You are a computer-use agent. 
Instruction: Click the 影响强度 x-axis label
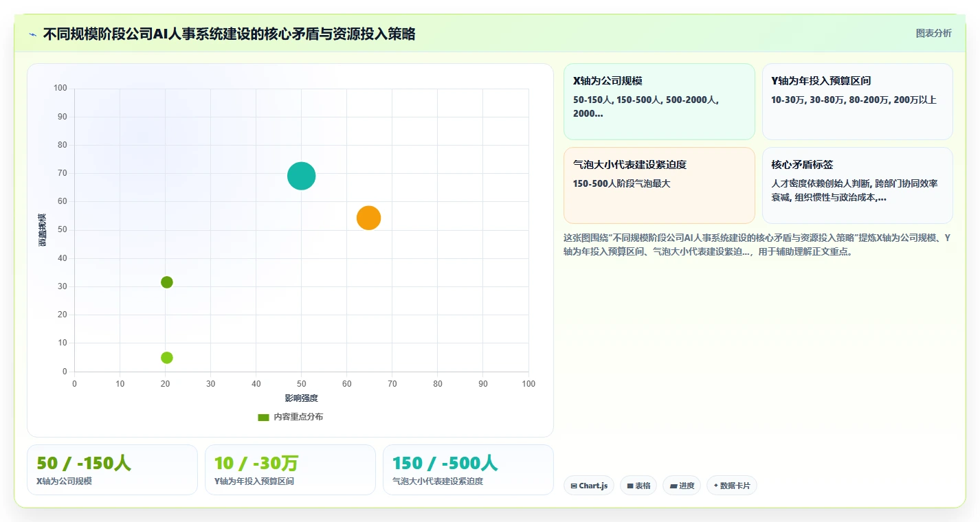point(301,398)
